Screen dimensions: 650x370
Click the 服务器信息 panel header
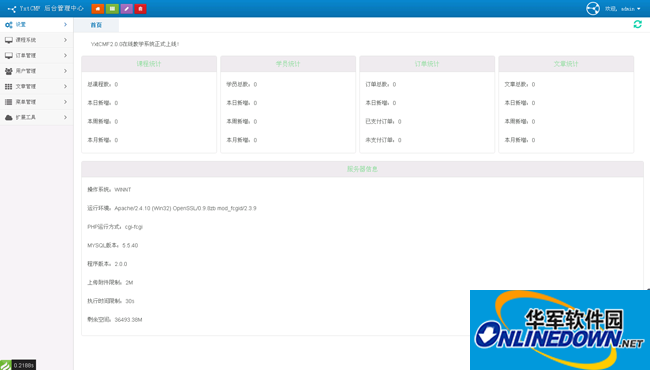click(x=362, y=169)
